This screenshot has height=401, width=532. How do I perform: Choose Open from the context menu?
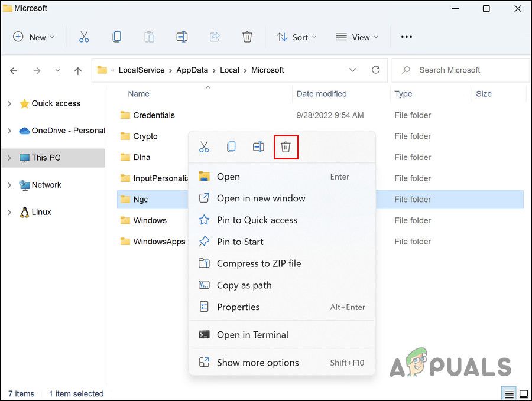pyautogui.click(x=282, y=177)
